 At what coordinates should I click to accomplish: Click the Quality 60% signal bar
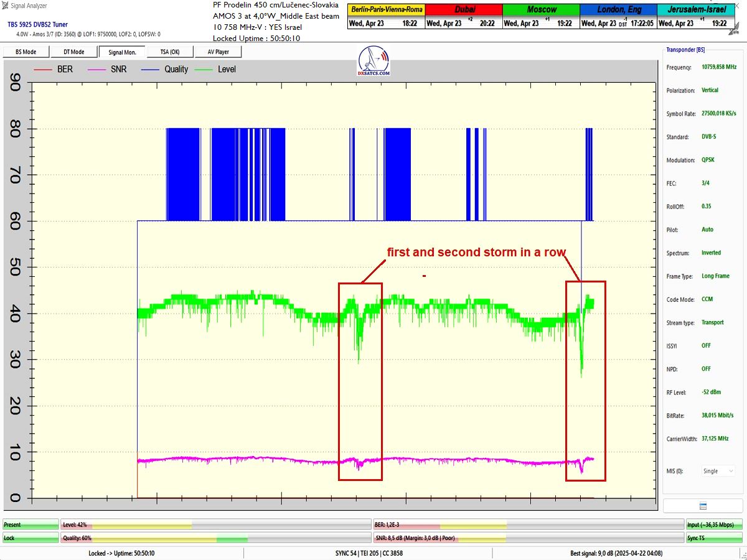[215, 538]
